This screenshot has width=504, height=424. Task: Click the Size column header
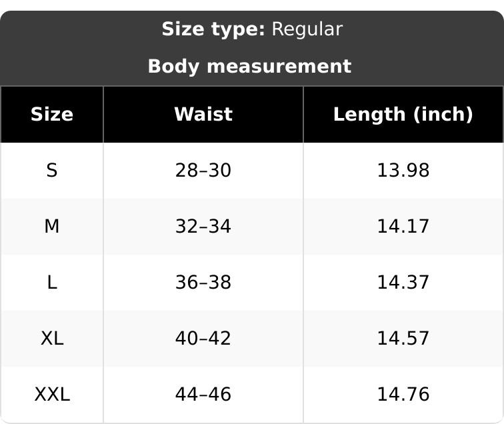pyautogui.click(x=52, y=115)
